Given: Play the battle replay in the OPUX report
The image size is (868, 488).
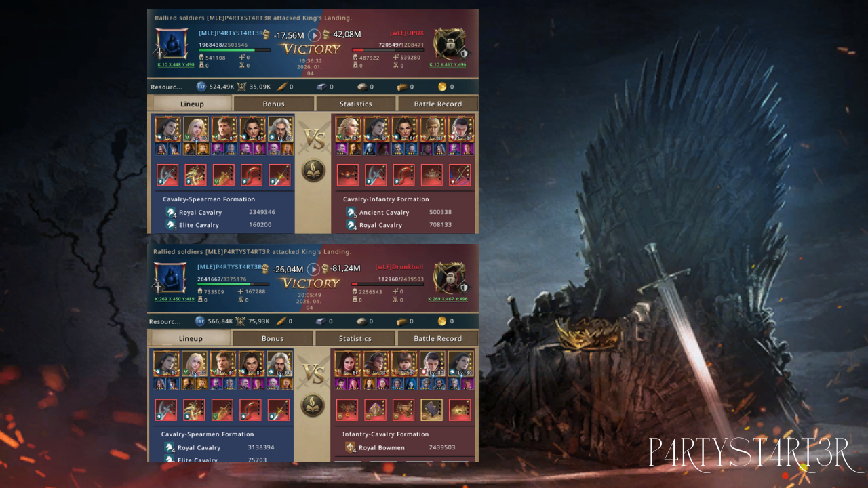Looking at the screenshot, I should tap(314, 35).
